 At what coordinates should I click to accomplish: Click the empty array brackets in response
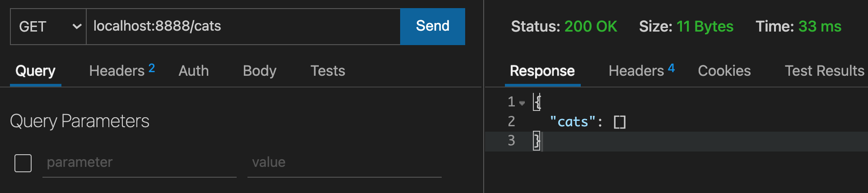point(620,122)
